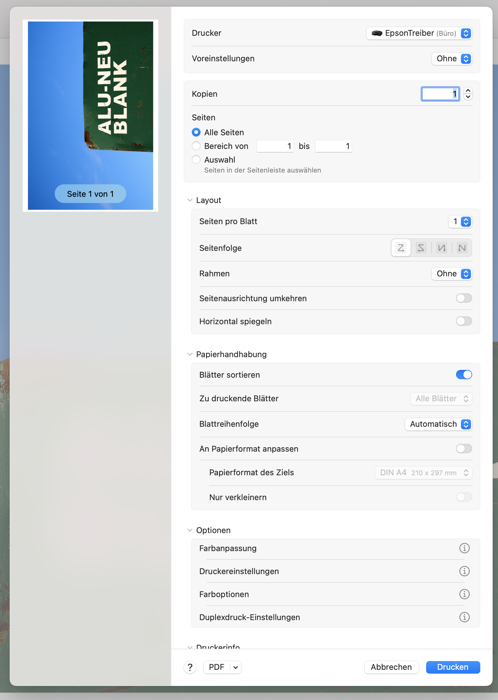Click the Bereich von start page field
This screenshot has width=498, height=700.
pyautogui.click(x=275, y=146)
